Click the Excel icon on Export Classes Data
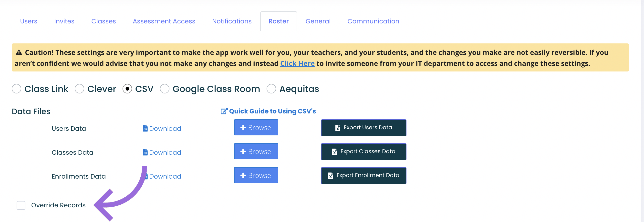Screen dimensions: 644x222 tap(334, 151)
